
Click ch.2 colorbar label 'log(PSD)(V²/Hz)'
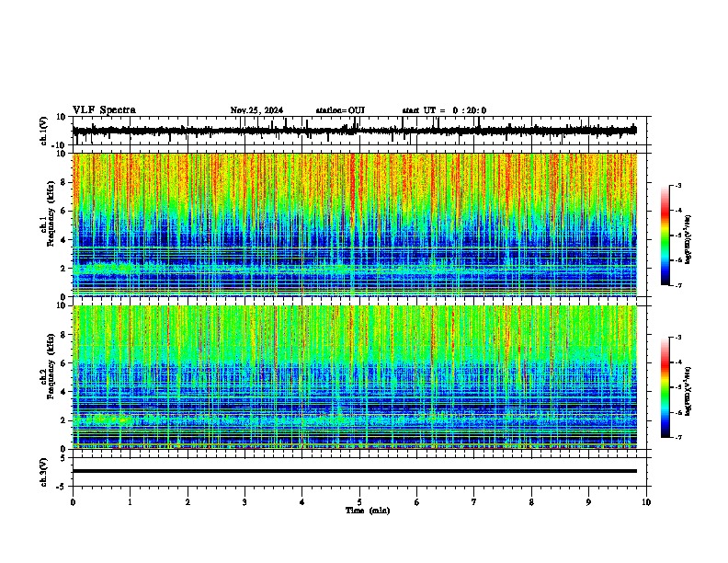point(688,391)
